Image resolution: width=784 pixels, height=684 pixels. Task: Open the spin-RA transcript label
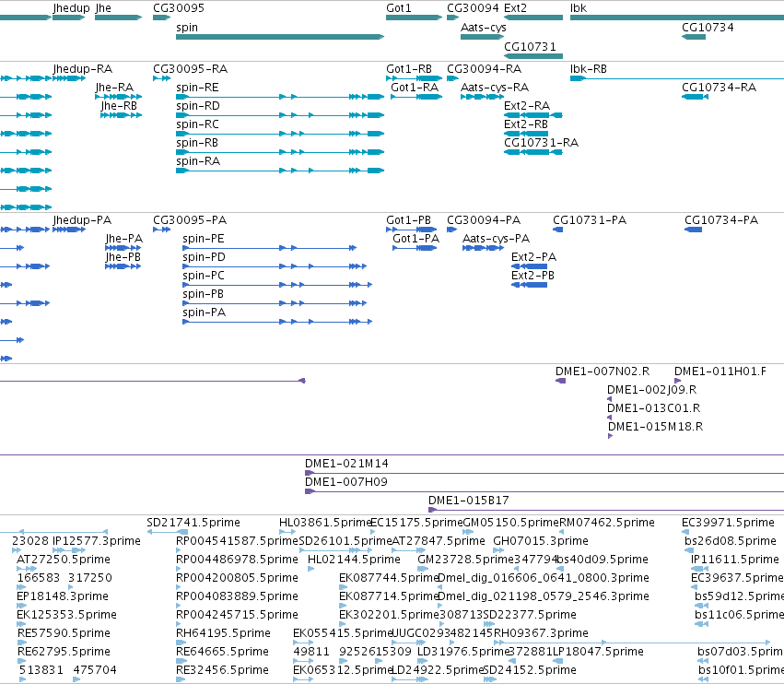pos(198,161)
